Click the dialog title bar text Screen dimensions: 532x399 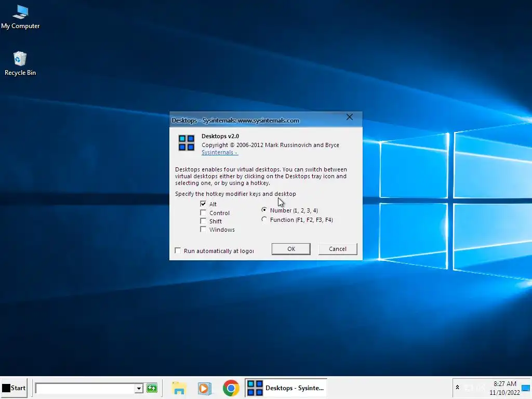pos(235,121)
